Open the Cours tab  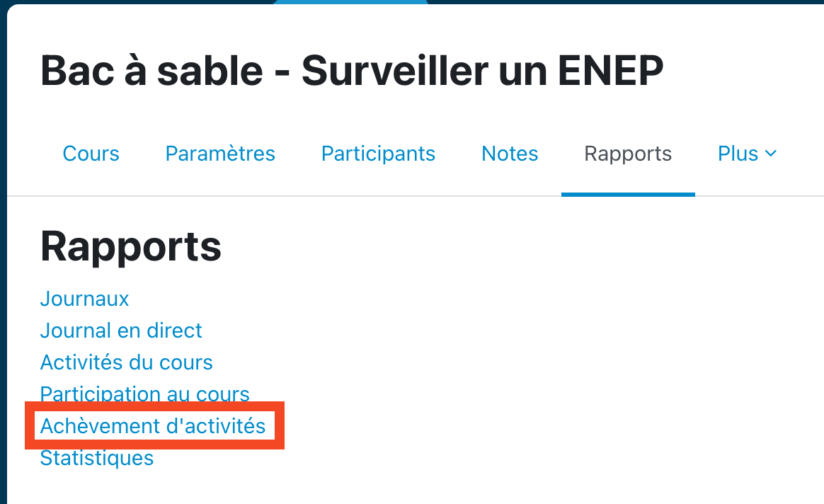(x=91, y=154)
